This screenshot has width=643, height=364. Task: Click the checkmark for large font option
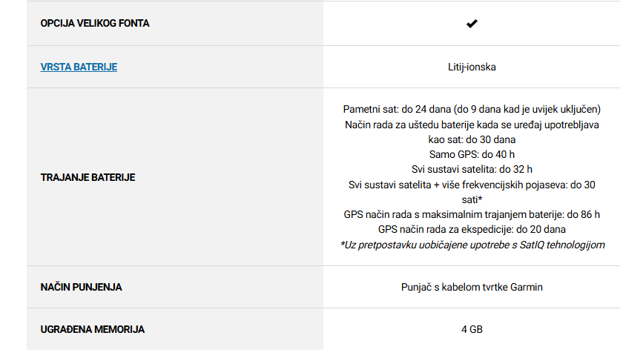[472, 24]
